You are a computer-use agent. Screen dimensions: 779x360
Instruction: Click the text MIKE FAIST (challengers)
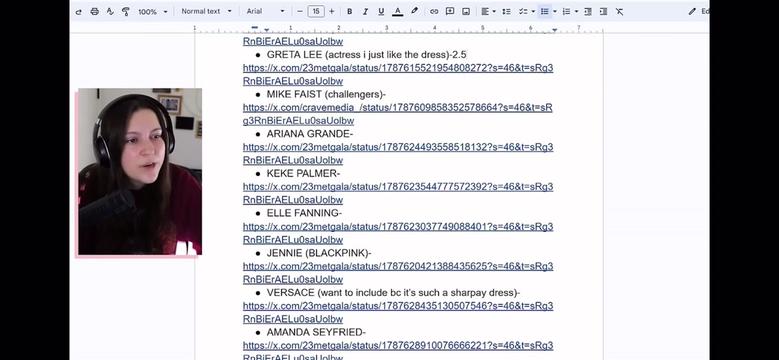pos(326,94)
